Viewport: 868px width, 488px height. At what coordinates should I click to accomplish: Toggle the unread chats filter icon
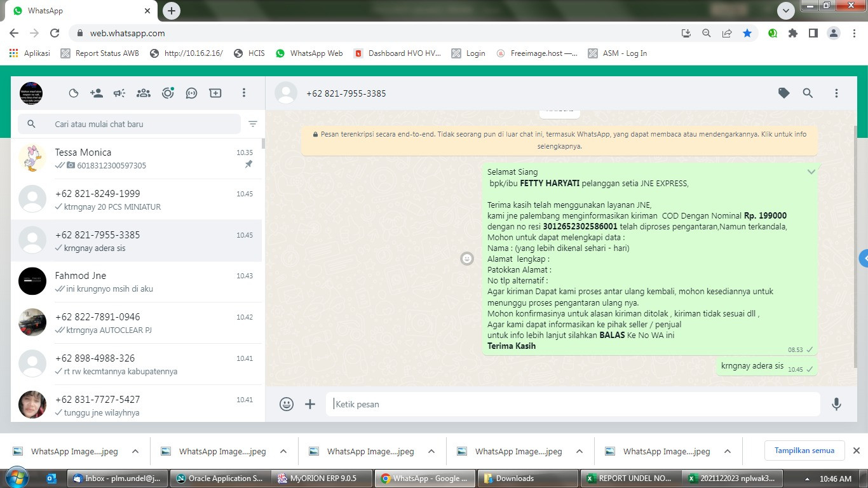[253, 124]
